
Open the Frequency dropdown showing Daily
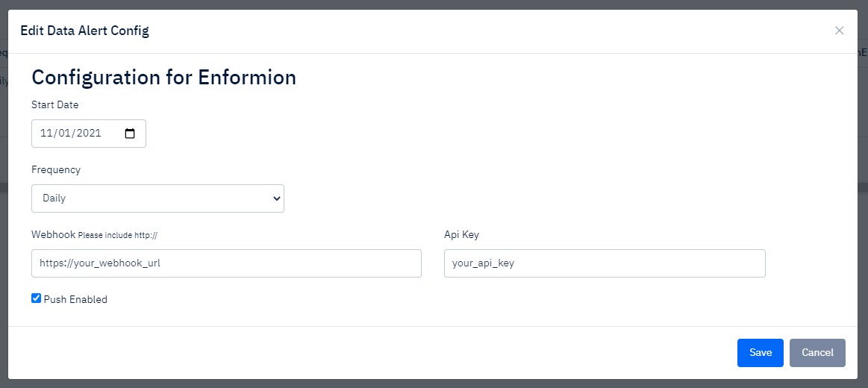(157, 198)
